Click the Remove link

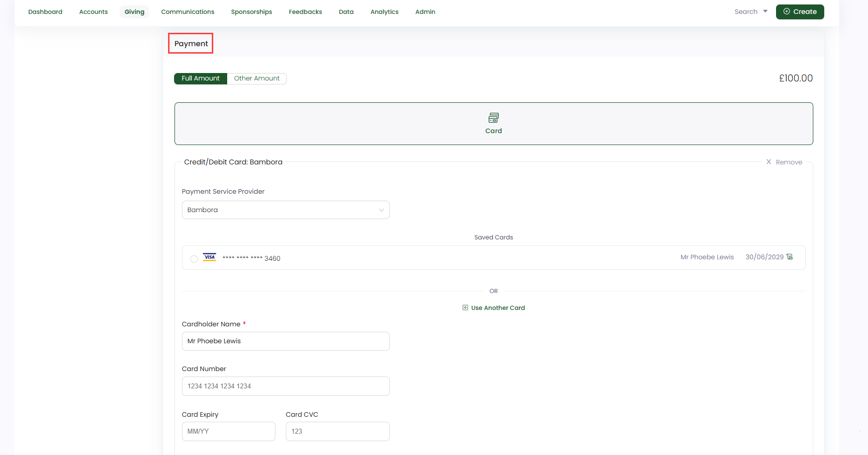789,162
